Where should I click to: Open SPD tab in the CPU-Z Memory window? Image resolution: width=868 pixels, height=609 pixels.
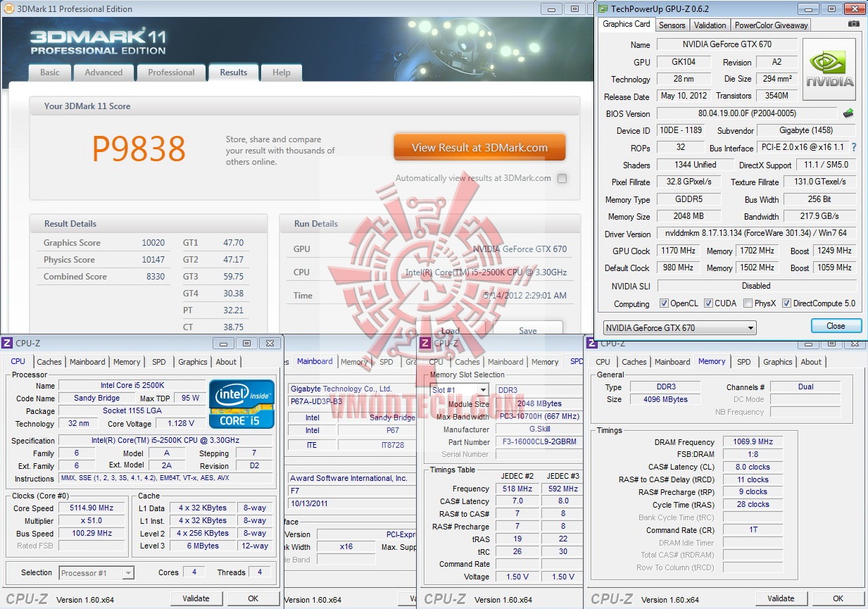(x=743, y=362)
